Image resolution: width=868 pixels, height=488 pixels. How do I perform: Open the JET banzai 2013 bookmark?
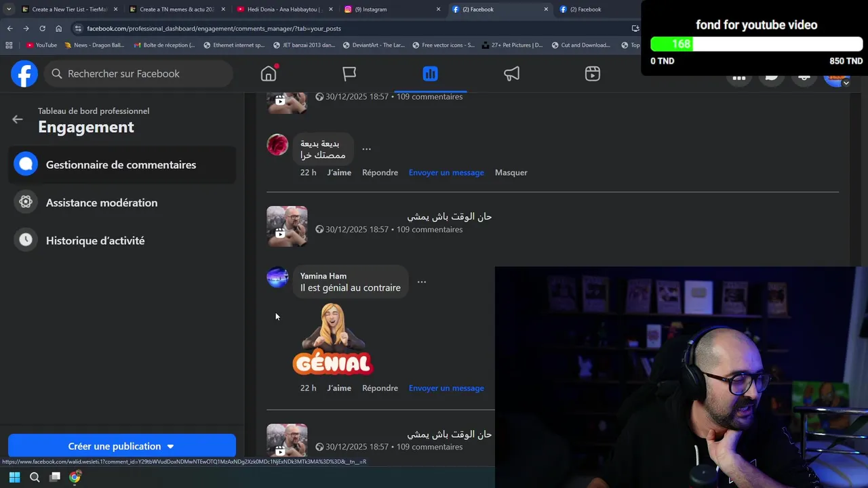304,45
